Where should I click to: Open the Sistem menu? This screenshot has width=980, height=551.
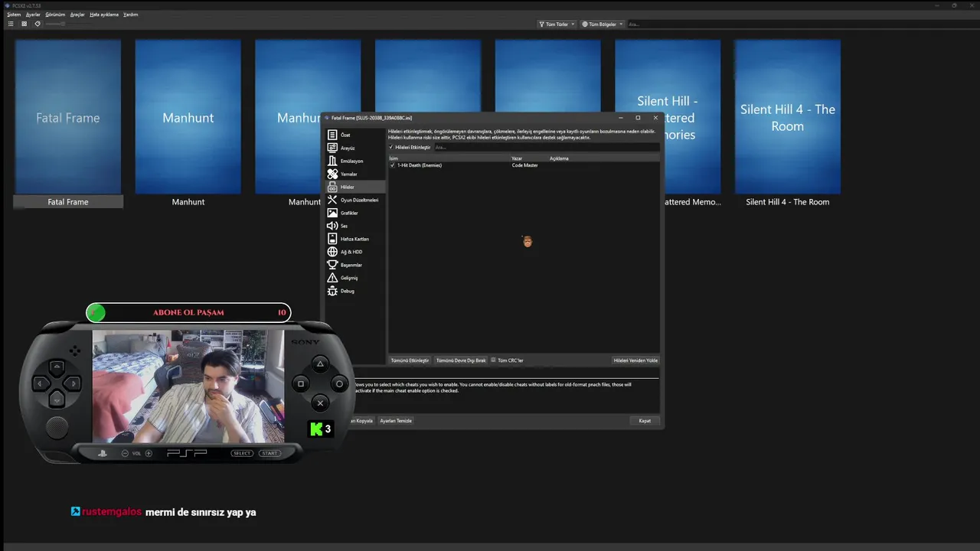point(14,15)
